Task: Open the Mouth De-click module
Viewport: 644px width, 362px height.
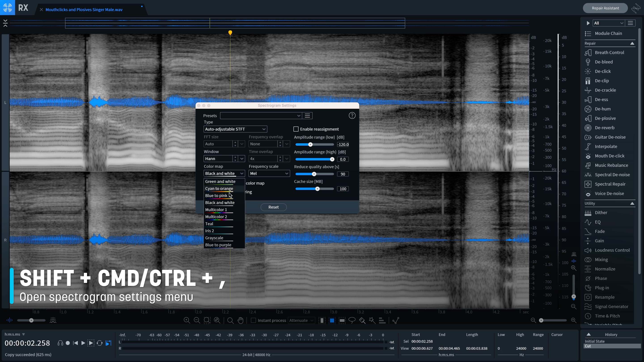Action: click(610, 156)
